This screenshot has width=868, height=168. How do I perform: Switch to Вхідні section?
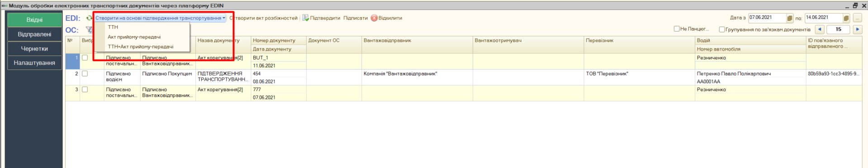coord(34,20)
